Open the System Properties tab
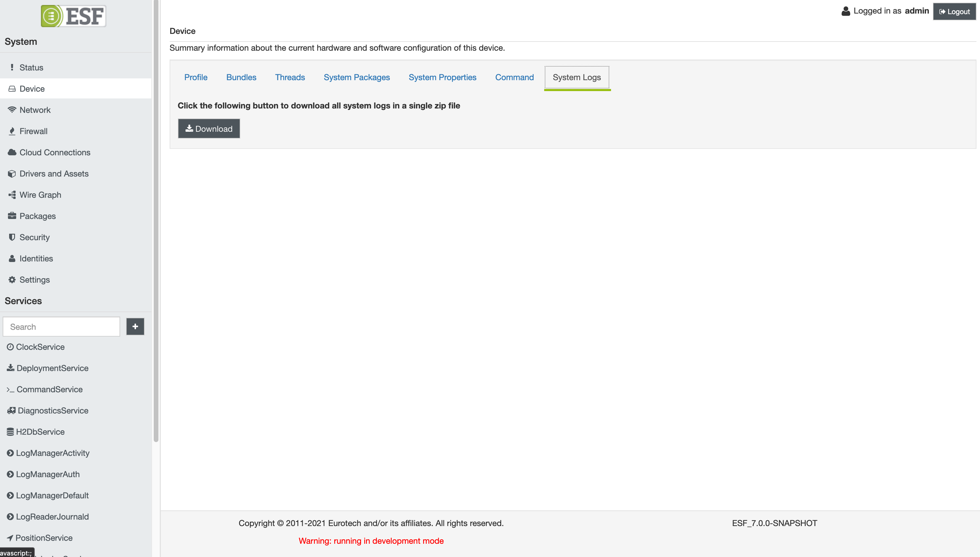980x557 pixels. [x=442, y=77]
